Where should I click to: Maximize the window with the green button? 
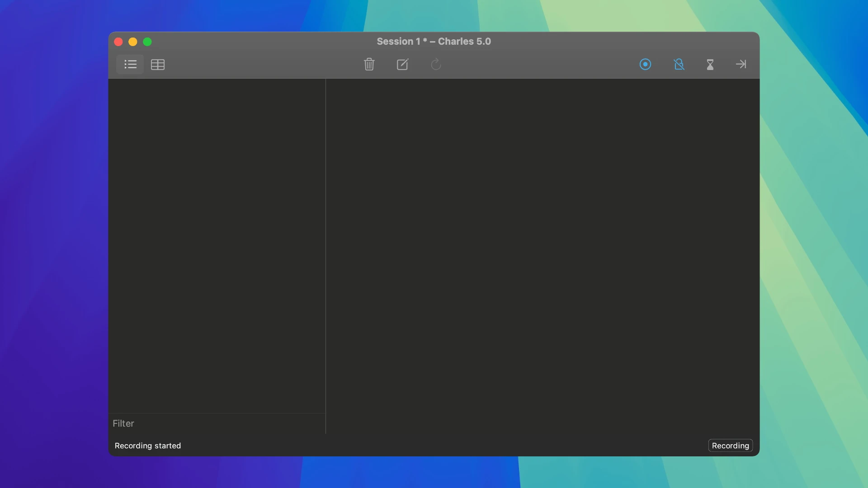click(147, 42)
